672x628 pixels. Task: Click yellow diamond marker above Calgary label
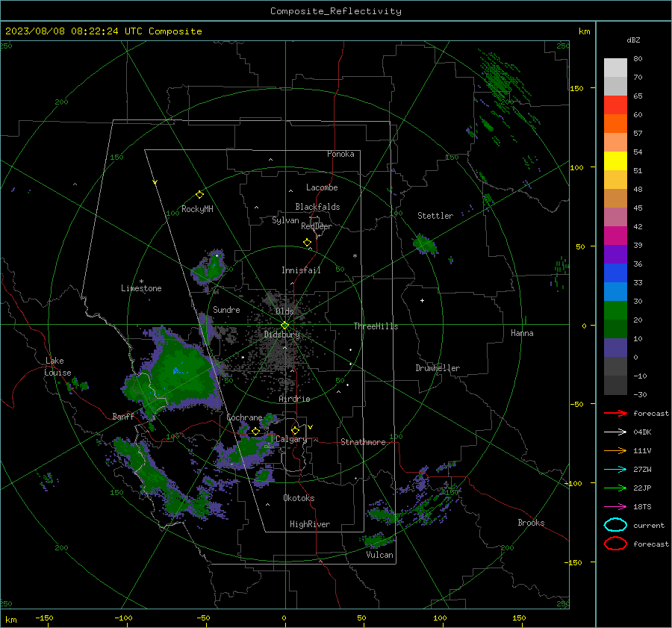coord(295,430)
